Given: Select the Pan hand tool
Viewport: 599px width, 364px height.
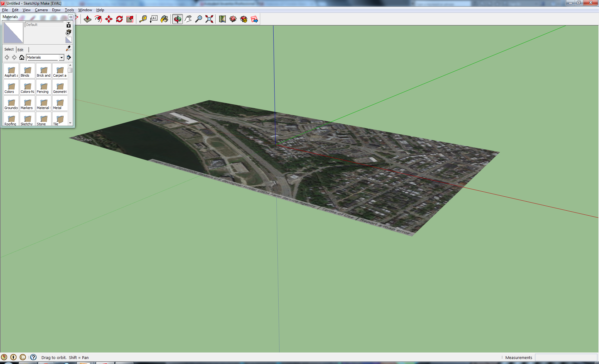Looking at the screenshot, I should pos(188,19).
